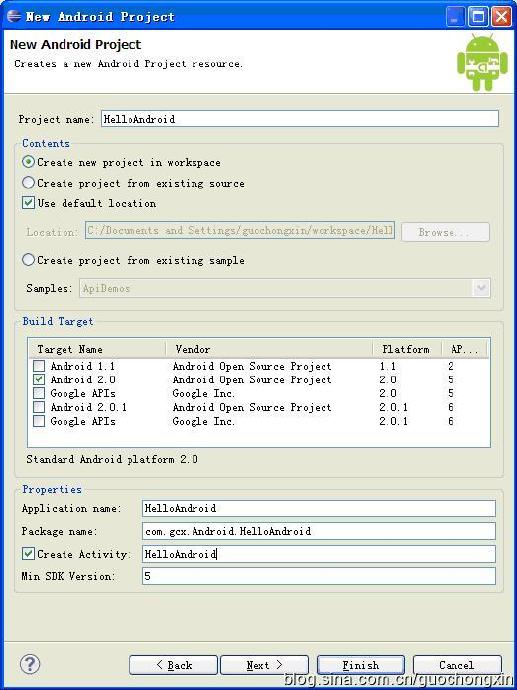Focus the Application name field
This screenshot has height=690, width=517.
click(x=319, y=508)
